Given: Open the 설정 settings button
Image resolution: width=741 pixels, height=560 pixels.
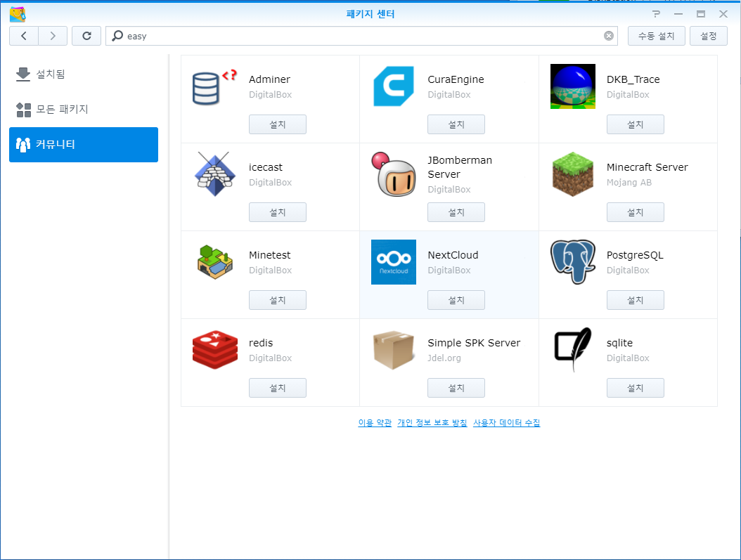Looking at the screenshot, I should coord(708,36).
